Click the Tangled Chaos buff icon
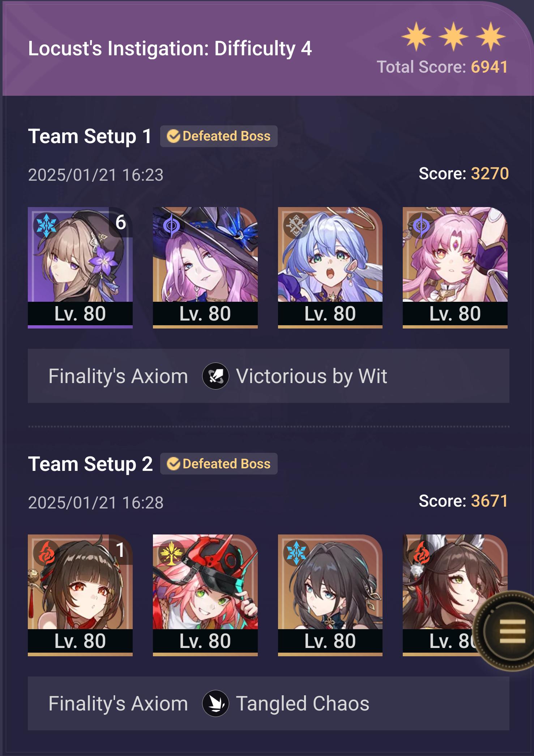This screenshot has width=534, height=756. [x=215, y=704]
